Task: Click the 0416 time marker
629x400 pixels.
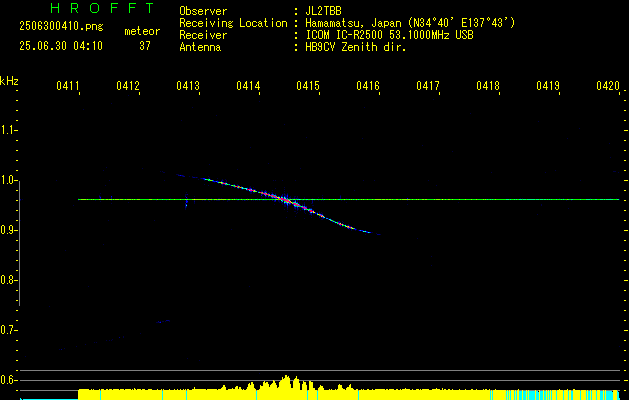Action: pyautogui.click(x=367, y=85)
